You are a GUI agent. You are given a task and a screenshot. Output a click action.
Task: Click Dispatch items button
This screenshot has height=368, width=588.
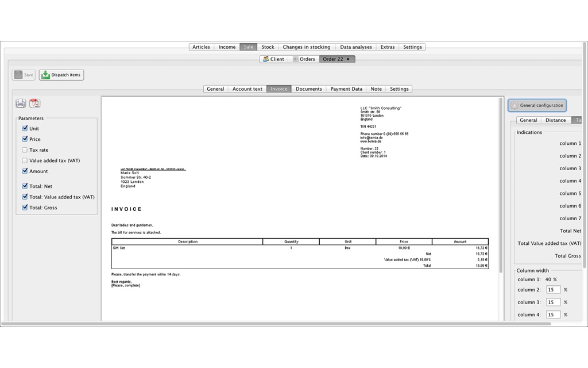61,75
